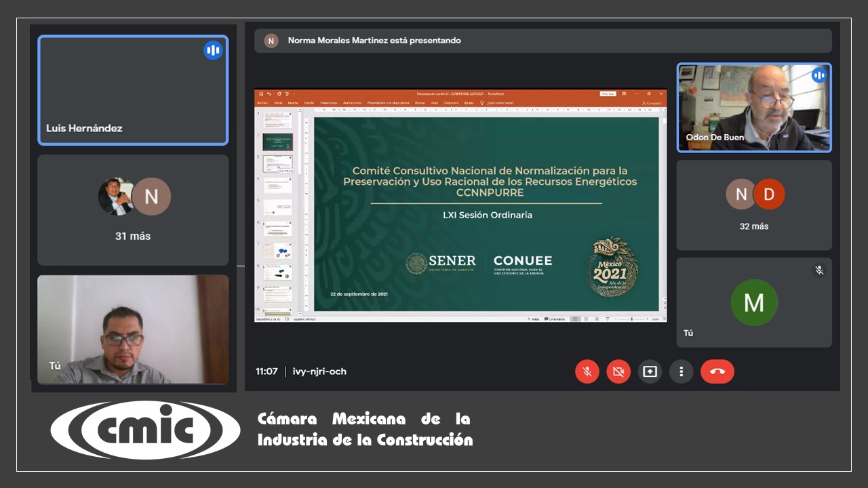Open the '31 más' participants tile
Image resolution: width=868 pixels, height=488 pixels.
tap(133, 210)
